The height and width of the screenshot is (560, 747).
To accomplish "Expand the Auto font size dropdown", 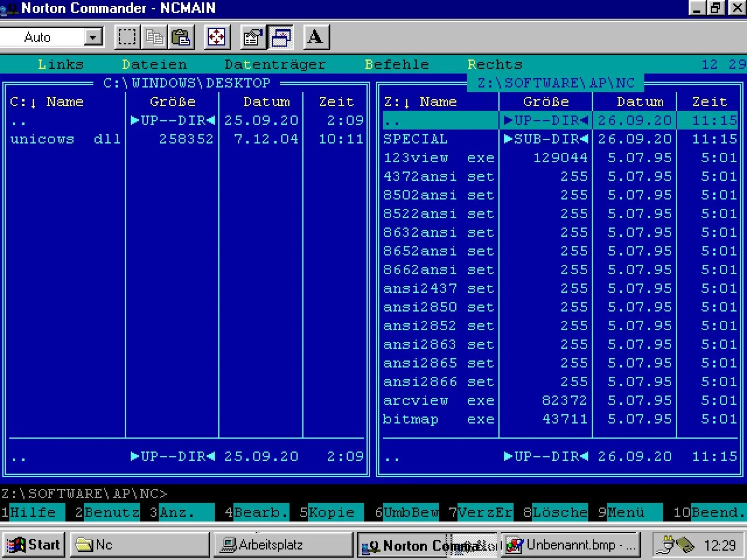I will tap(93, 37).
